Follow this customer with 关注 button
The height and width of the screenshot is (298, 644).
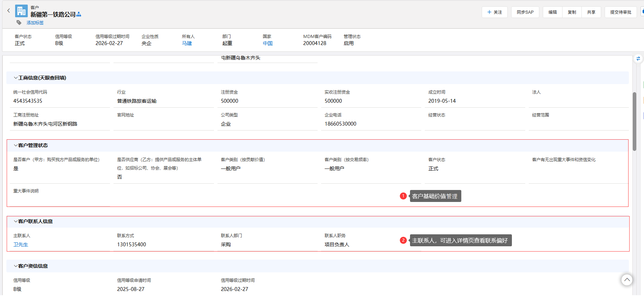click(494, 12)
